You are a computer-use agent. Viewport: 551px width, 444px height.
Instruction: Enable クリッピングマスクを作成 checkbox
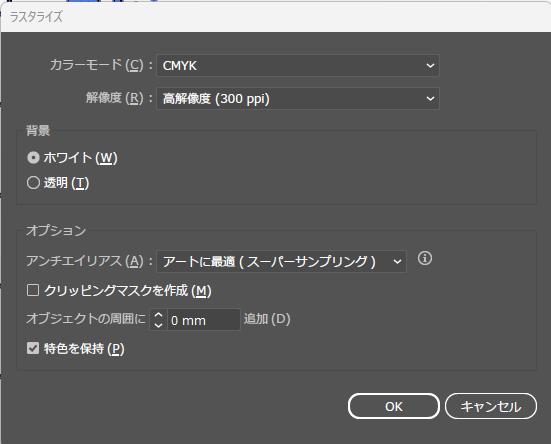(33, 290)
